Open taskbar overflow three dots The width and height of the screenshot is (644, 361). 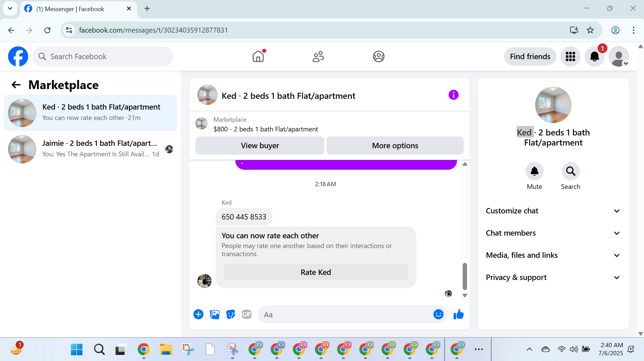click(x=479, y=350)
